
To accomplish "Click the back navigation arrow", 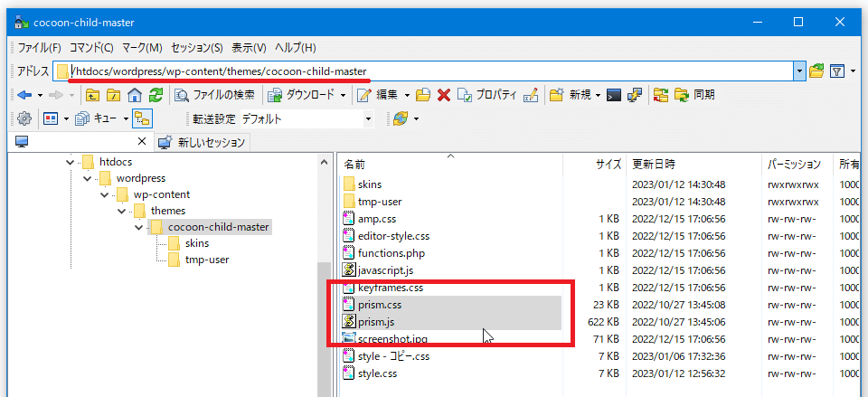I will (24, 95).
